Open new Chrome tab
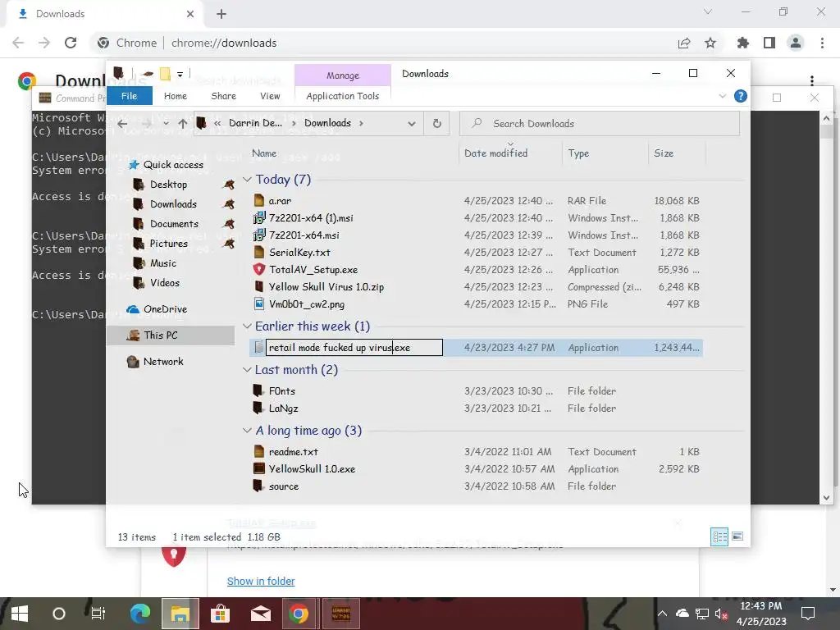Image resolution: width=840 pixels, height=630 pixels. click(221, 14)
